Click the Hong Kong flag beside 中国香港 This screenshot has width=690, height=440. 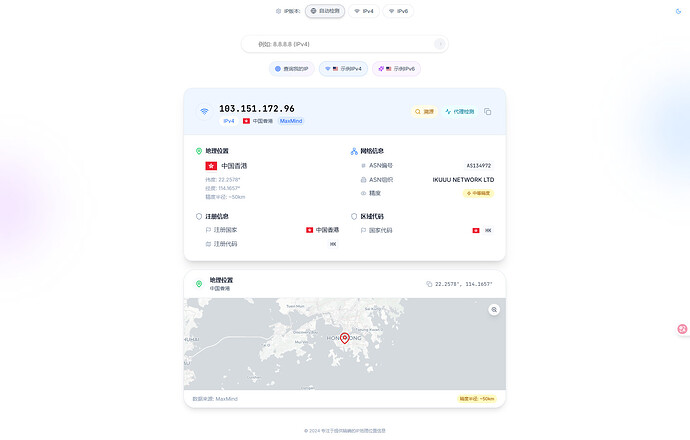pos(211,166)
